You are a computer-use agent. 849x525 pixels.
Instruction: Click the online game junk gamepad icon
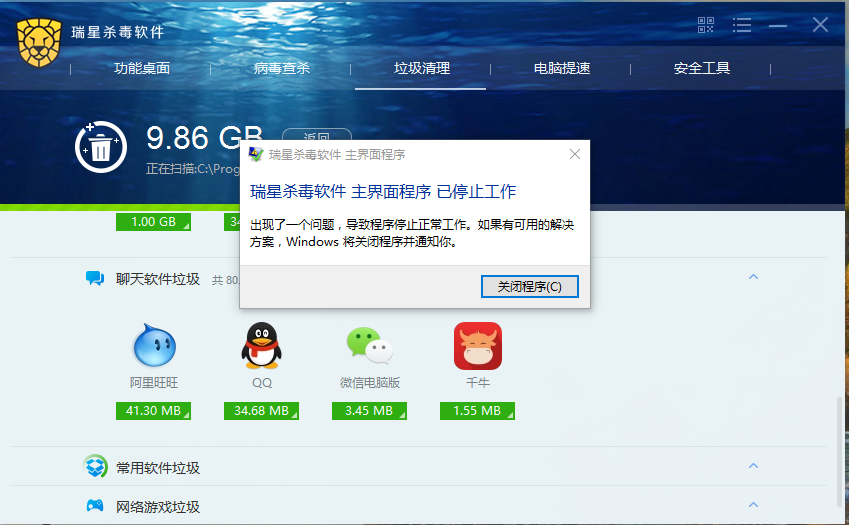95,506
